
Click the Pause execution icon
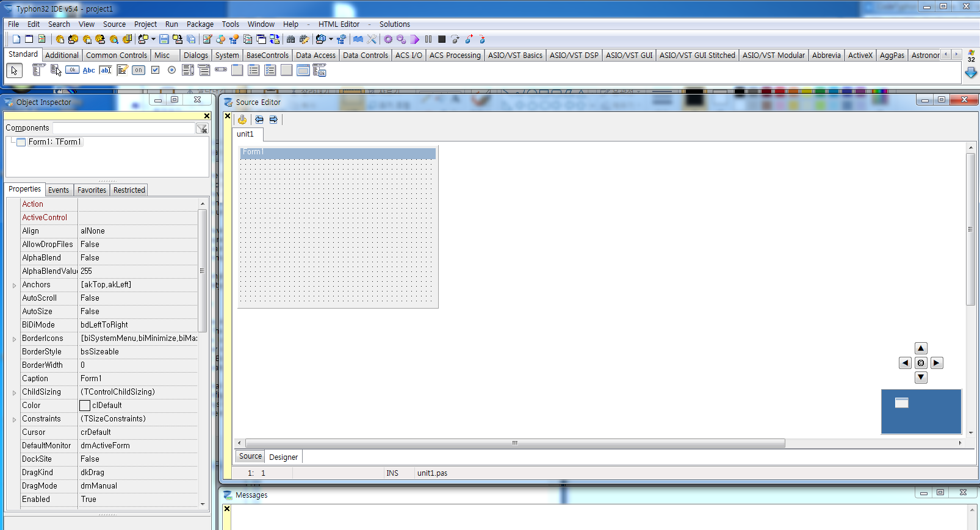[x=428, y=39]
